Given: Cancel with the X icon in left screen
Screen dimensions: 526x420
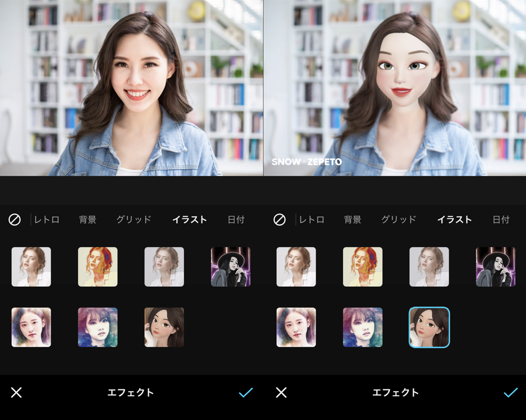Looking at the screenshot, I should tap(16, 393).
